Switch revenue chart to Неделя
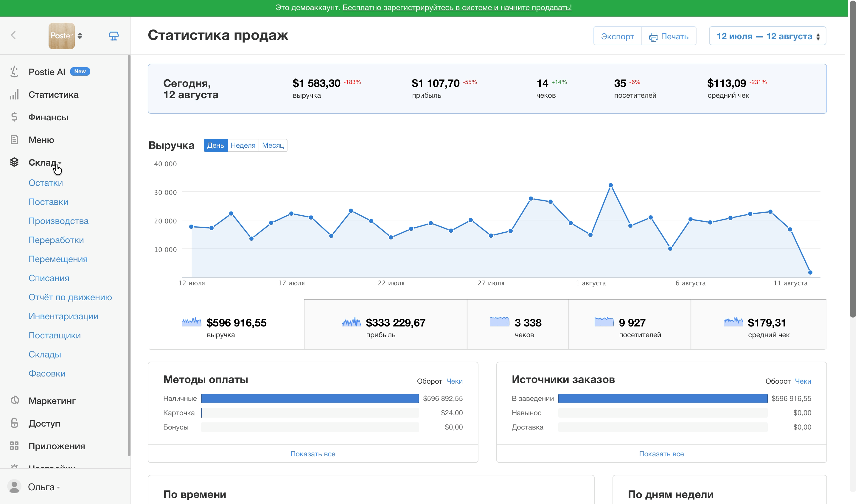The height and width of the screenshot is (504, 858). 243,145
